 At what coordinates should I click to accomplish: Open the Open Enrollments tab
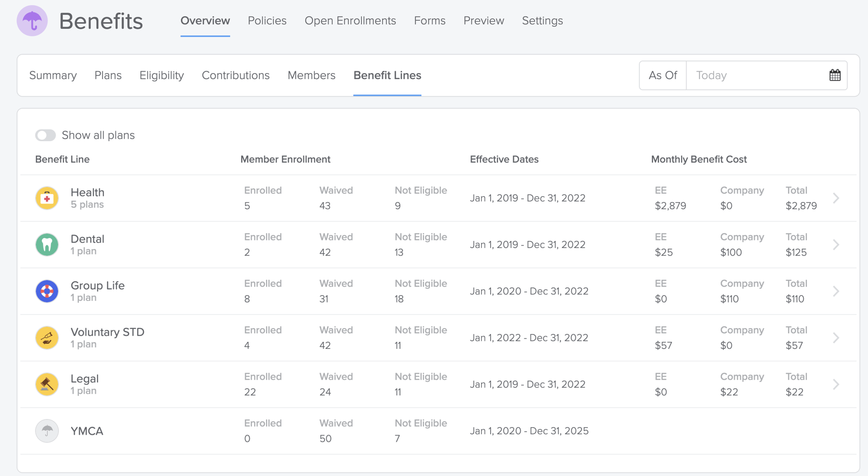click(350, 21)
